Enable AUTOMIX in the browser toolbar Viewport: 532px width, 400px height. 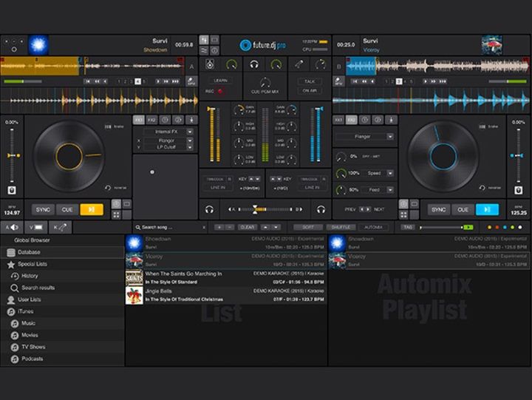(x=373, y=227)
